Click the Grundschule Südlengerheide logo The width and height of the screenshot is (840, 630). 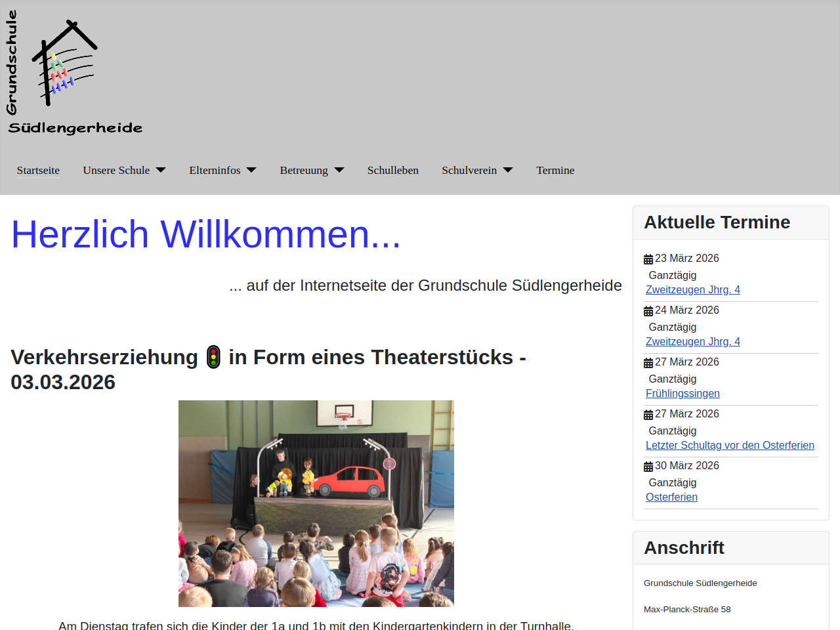(73, 72)
